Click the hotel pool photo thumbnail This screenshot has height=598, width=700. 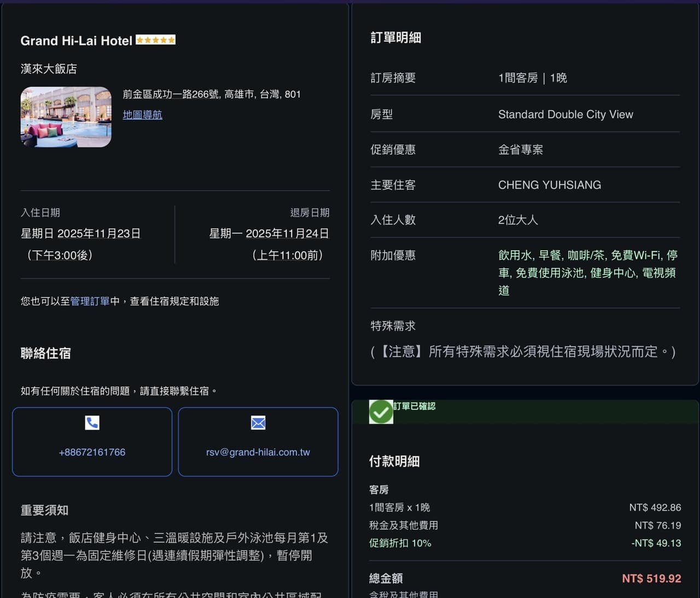(x=66, y=117)
